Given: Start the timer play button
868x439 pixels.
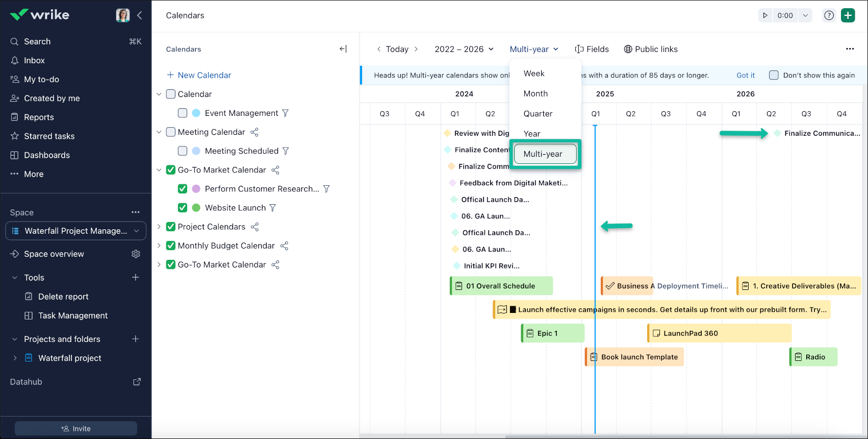Looking at the screenshot, I should 765,15.
